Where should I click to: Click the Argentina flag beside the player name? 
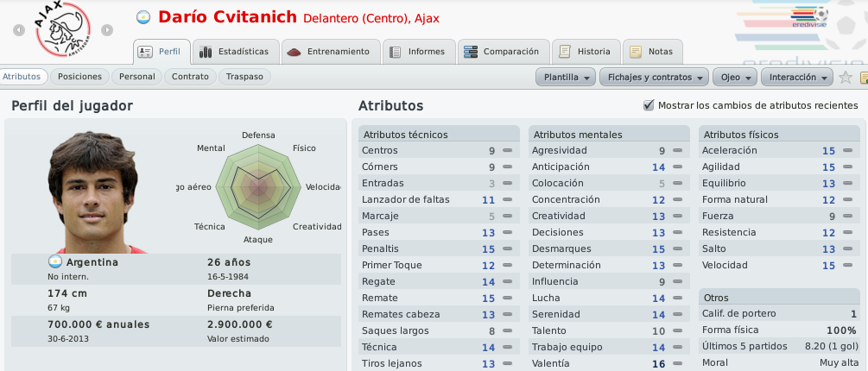(143, 18)
